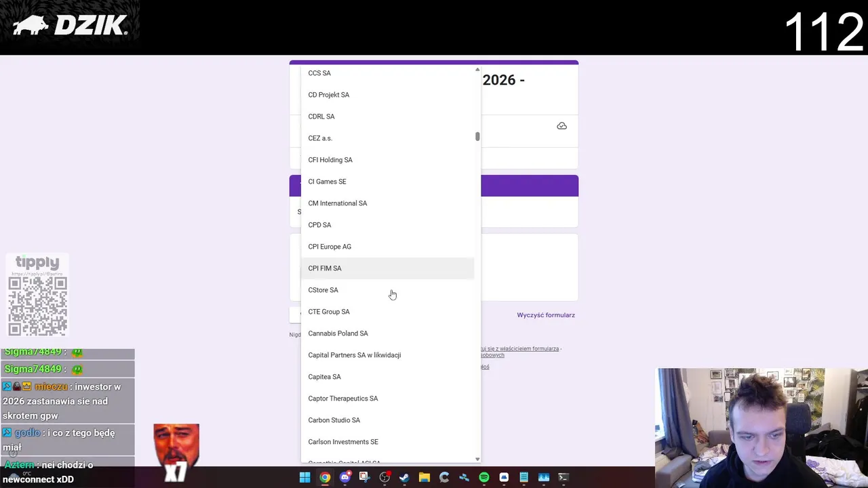Select CDRL SA option

coord(387,117)
